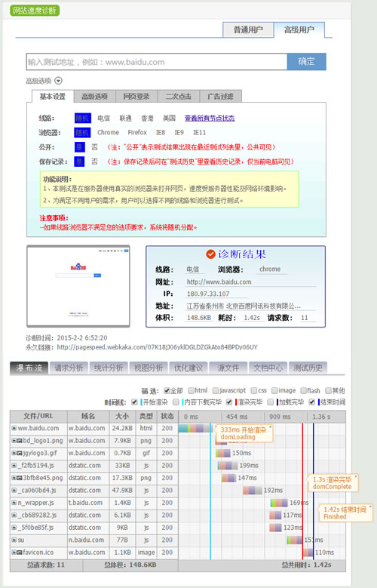The image size is (377, 588).
Task: Click the test URL input field
Action: tap(157, 62)
